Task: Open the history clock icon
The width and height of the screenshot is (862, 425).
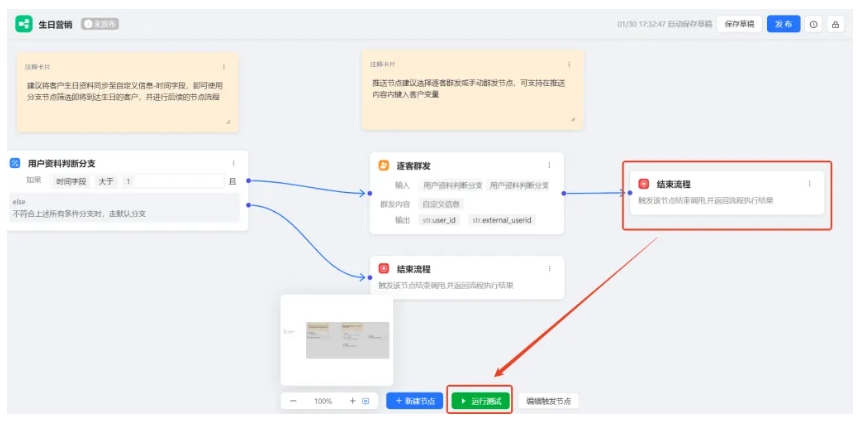Action: point(814,24)
